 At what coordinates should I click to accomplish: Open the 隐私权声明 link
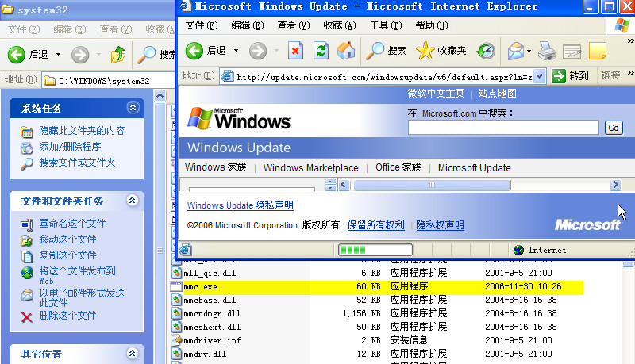pyautogui.click(x=441, y=225)
